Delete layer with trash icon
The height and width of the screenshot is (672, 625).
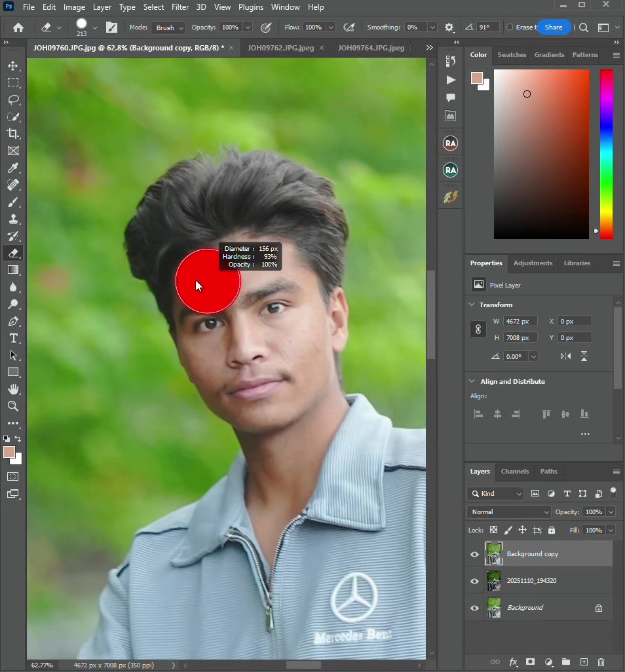tap(601, 662)
